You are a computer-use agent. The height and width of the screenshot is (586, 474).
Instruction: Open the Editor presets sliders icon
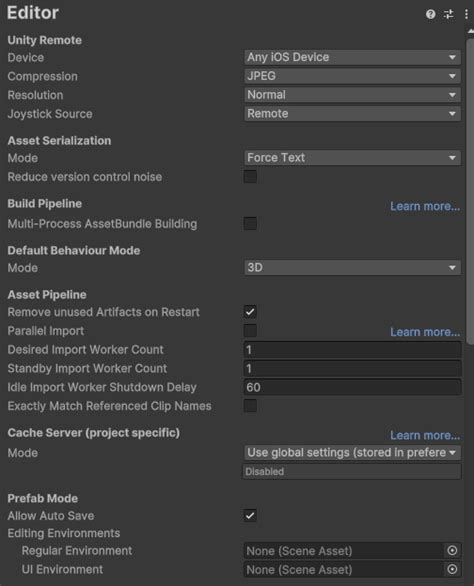(448, 14)
